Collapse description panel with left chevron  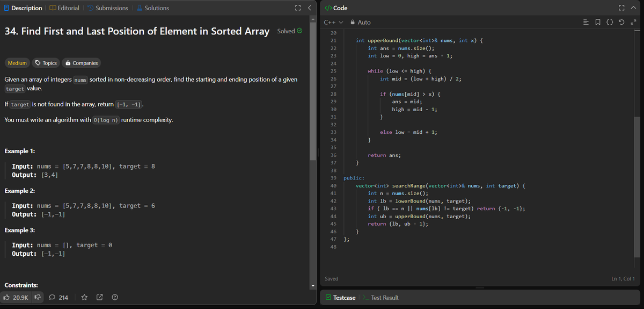309,8
